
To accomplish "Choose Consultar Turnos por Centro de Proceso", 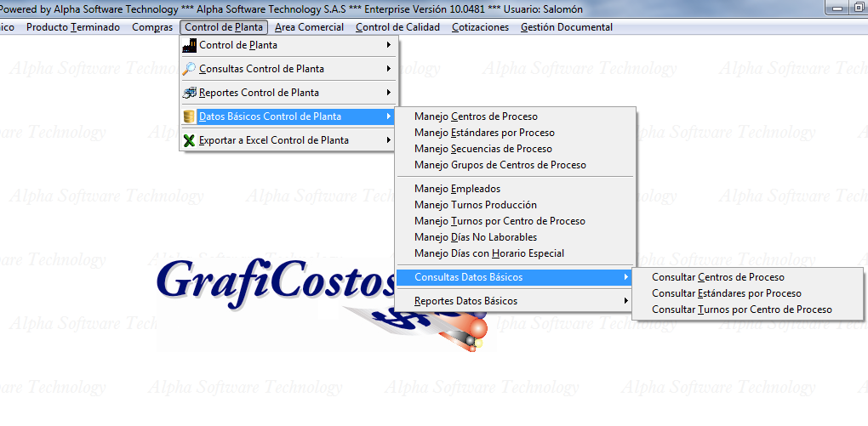I will pos(741,310).
